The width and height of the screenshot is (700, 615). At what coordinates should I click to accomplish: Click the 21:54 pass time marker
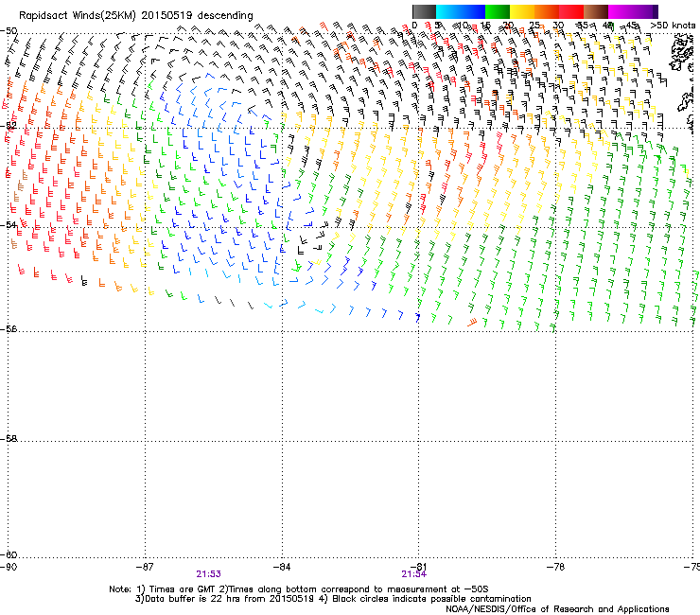coord(413,574)
